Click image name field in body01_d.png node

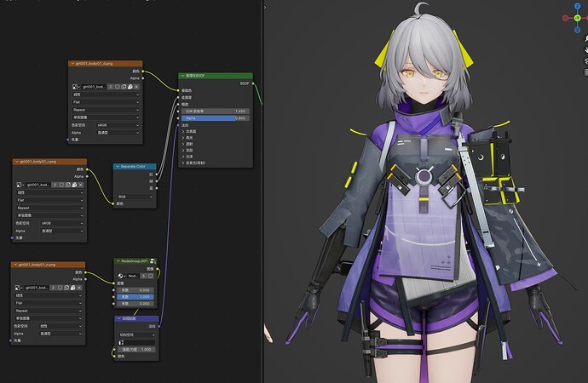click(x=94, y=87)
